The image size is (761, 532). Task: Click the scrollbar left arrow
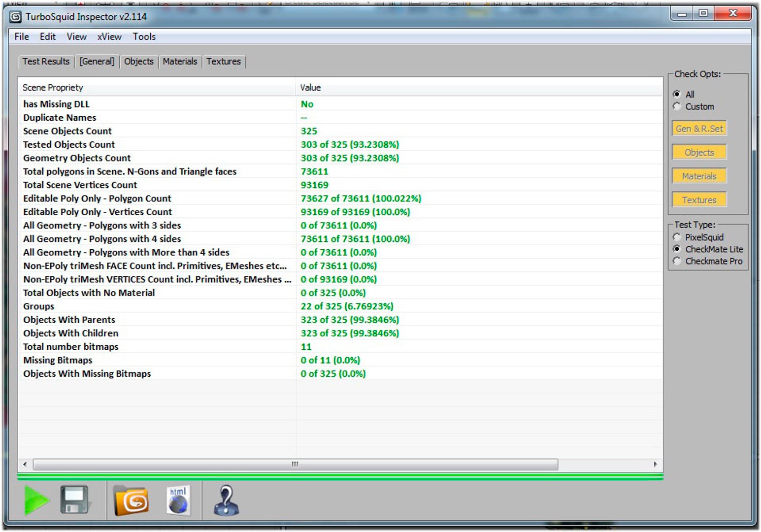pyautogui.click(x=25, y=464)
